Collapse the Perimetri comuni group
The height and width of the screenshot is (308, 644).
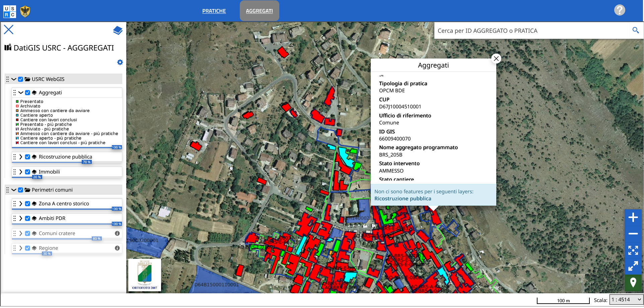tap(14, 190)
